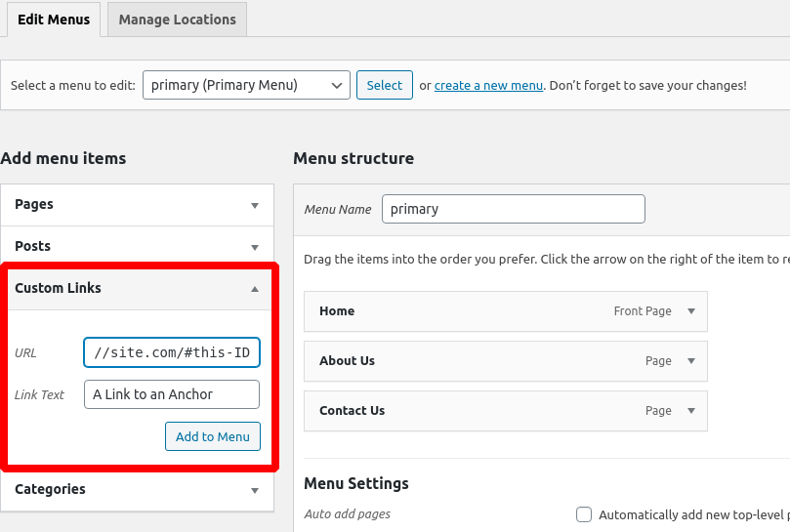Expand the Posts panel arrow
The image size is (790, 532).
pyautogui.click(x=255, y=247)
